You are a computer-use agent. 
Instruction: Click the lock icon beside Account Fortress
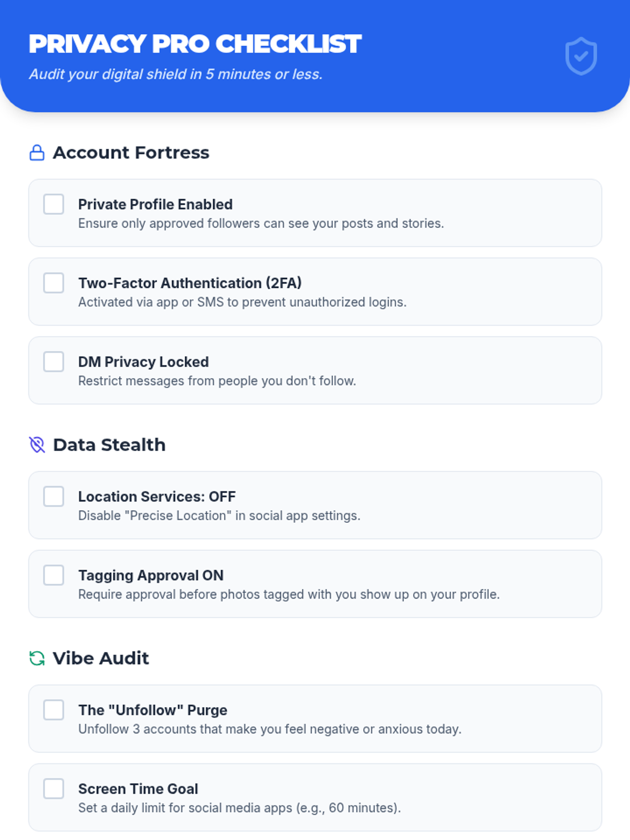coord(37,153)
